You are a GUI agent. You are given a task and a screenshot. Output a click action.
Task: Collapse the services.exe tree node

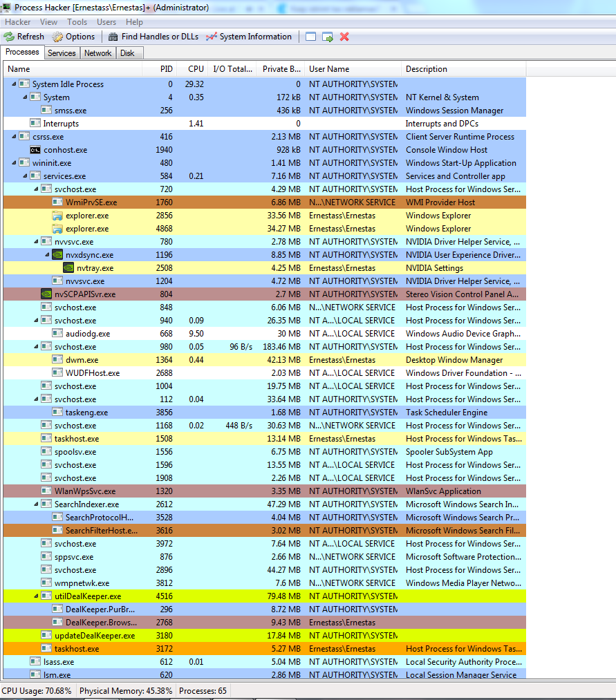tap(26, 176)
